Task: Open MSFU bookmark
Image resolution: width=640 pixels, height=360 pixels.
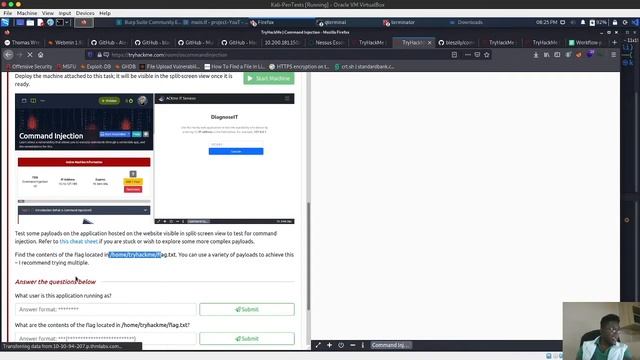Action: click(66, 67)
